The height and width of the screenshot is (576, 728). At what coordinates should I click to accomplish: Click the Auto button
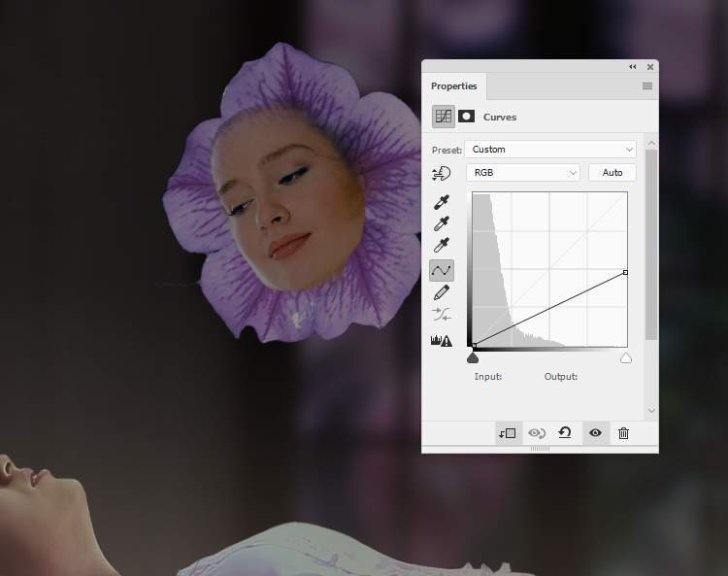point(612,173)
